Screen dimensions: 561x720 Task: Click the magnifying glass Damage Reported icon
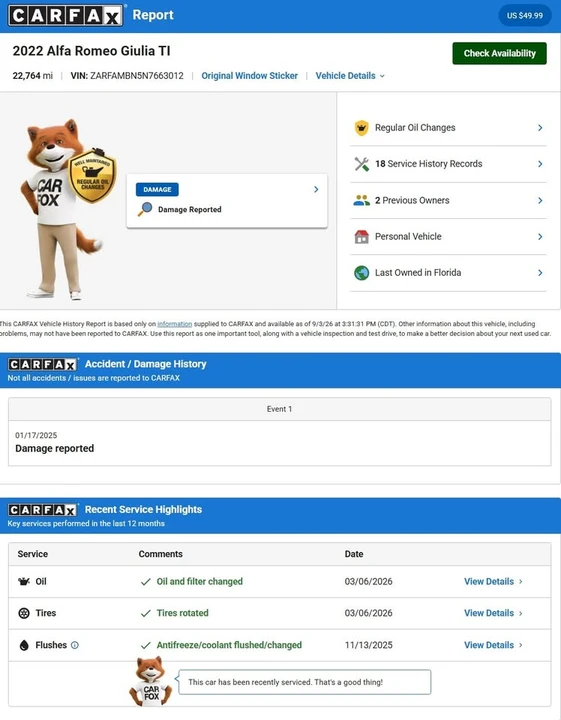pyautogui.click(x=145, y=209)
